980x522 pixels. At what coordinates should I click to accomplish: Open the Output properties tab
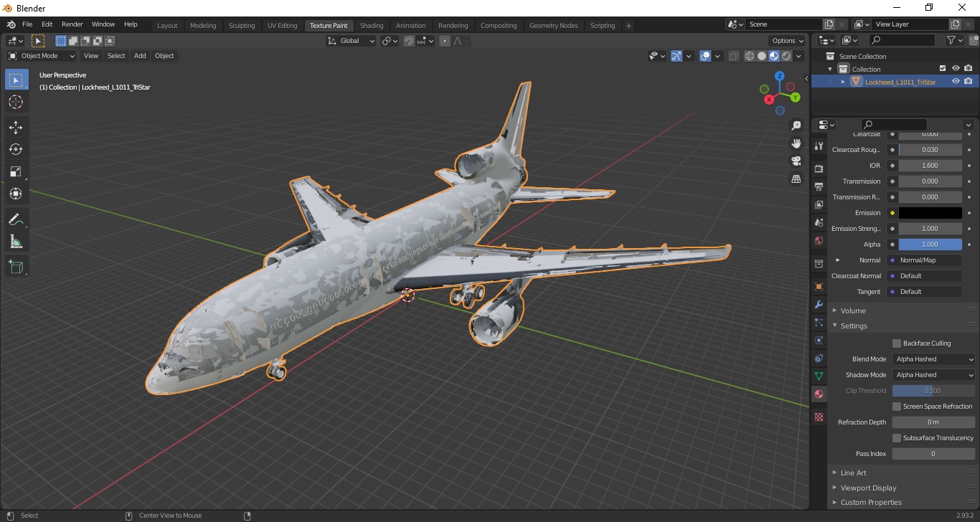pyautogui.click(x=819, y=186)
